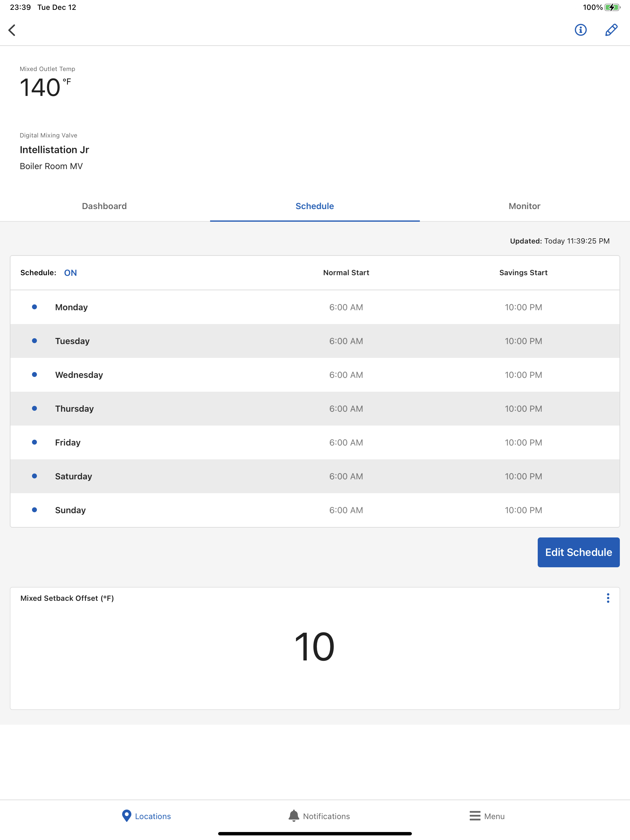Select the Sunday blue dot
Screen dimensions: 630x840
[x=34, y=509]
